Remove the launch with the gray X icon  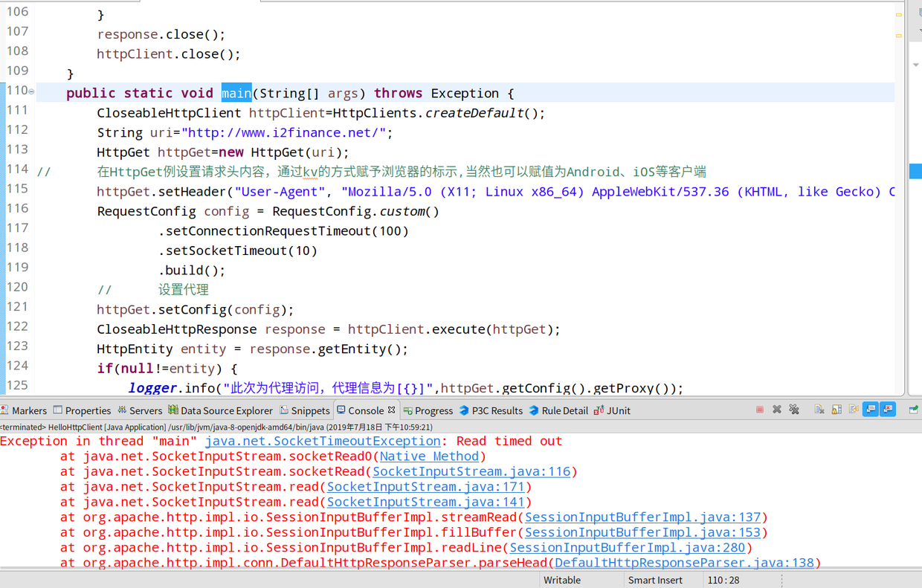777,410
